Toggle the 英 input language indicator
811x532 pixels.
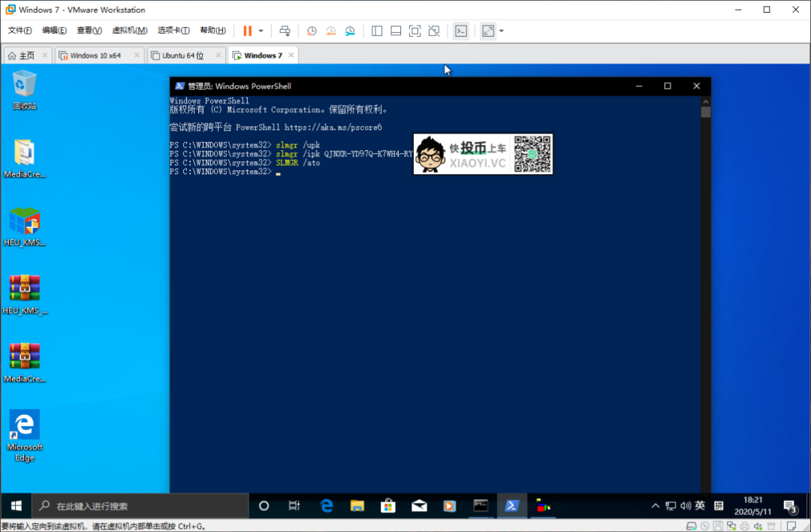pyautogui.click(x=699, y=506)
